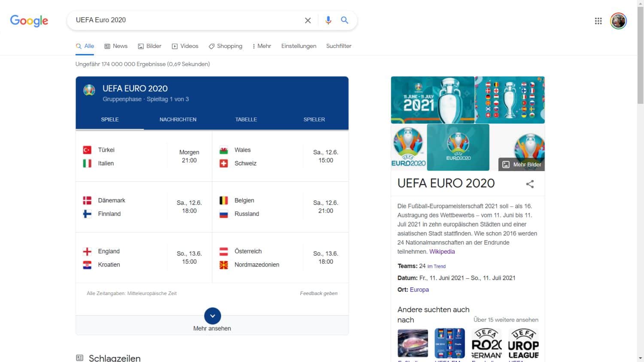Viewport: 644px width, 362px height.
Task: Open the Google apps grid
Action: pos(598,21)
